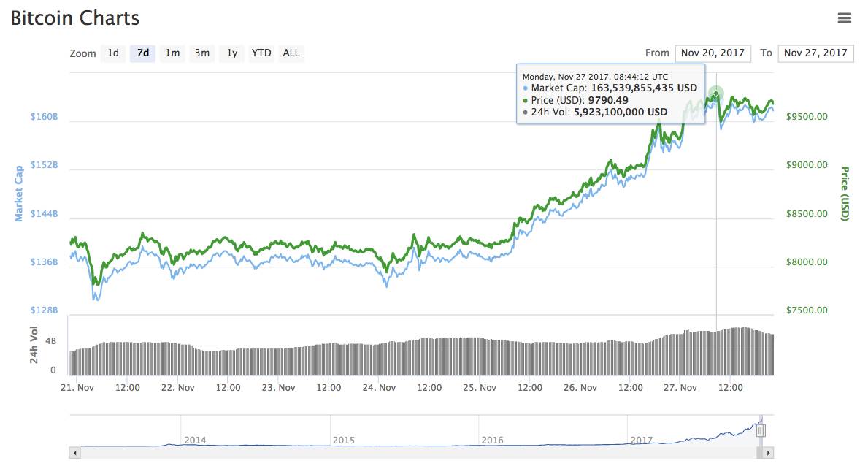Click 2015 in the navigator timeline

coord(344,441)
